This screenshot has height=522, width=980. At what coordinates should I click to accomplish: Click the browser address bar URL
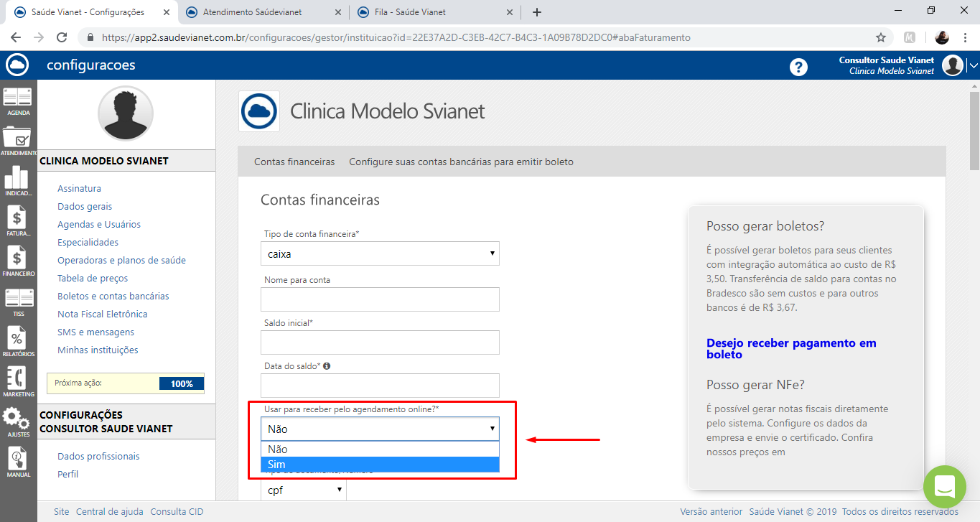[x=396, y=37]
